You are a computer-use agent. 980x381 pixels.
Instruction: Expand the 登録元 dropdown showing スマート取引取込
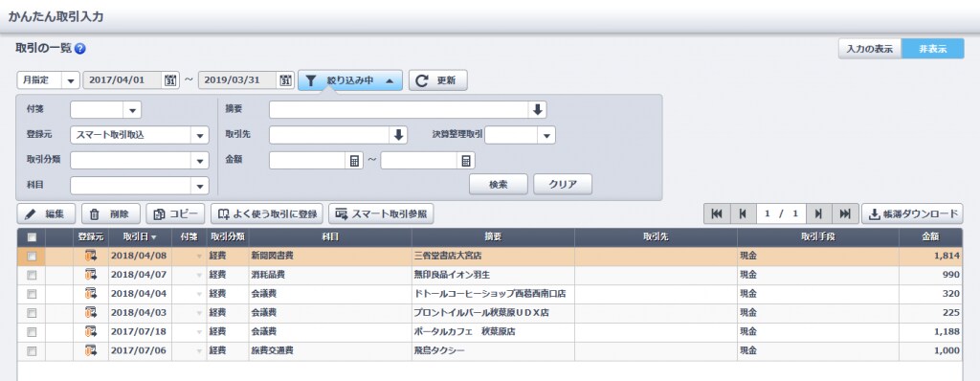click(200, 135)
